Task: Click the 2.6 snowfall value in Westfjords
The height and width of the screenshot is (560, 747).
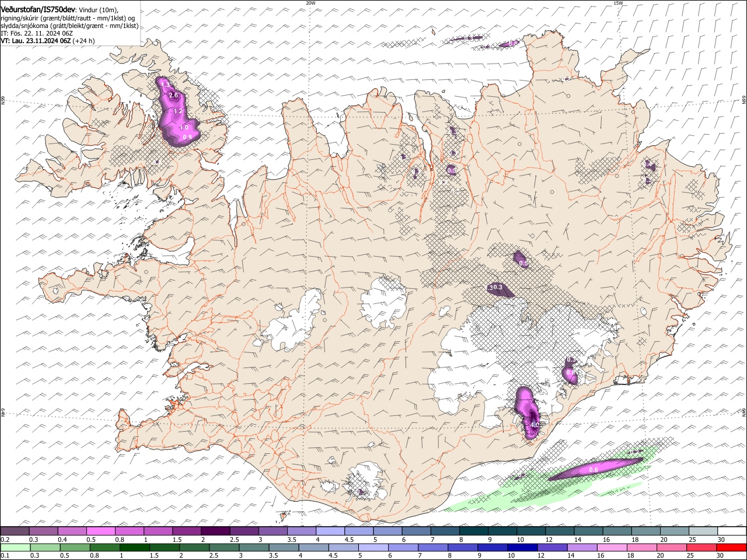Action: [173, 95]
